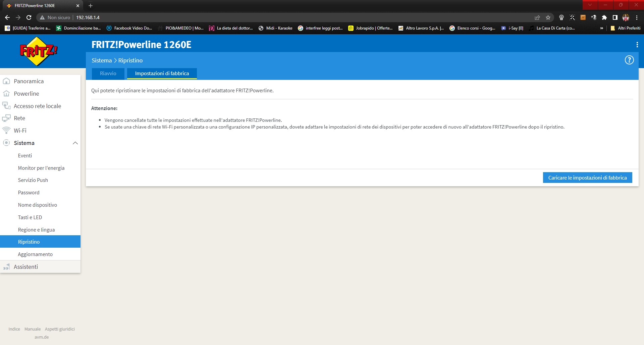Open the Elenco corsi - Goog... bookmark

coord(472,28)
